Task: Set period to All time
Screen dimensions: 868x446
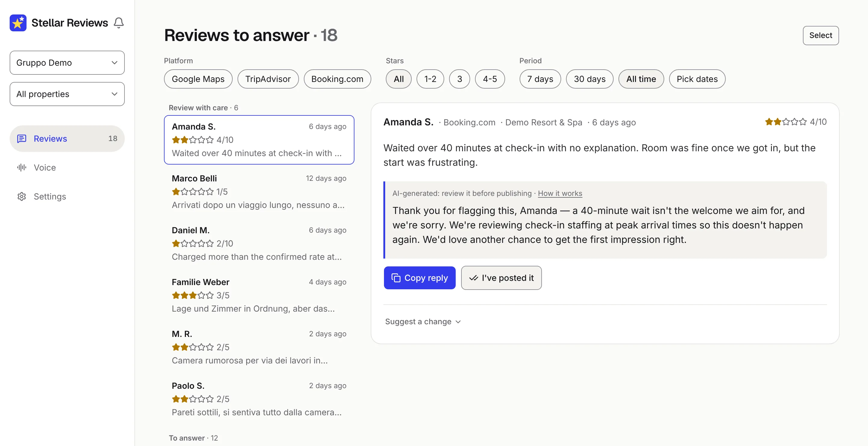Action: click(641, 79)
